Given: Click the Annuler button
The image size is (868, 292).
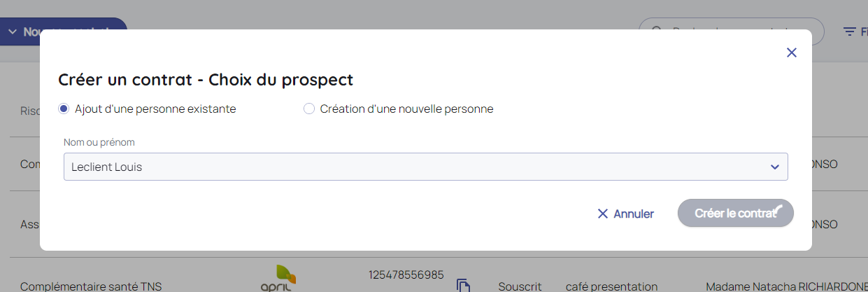Looking at the screenshot, I should point(625,214).
